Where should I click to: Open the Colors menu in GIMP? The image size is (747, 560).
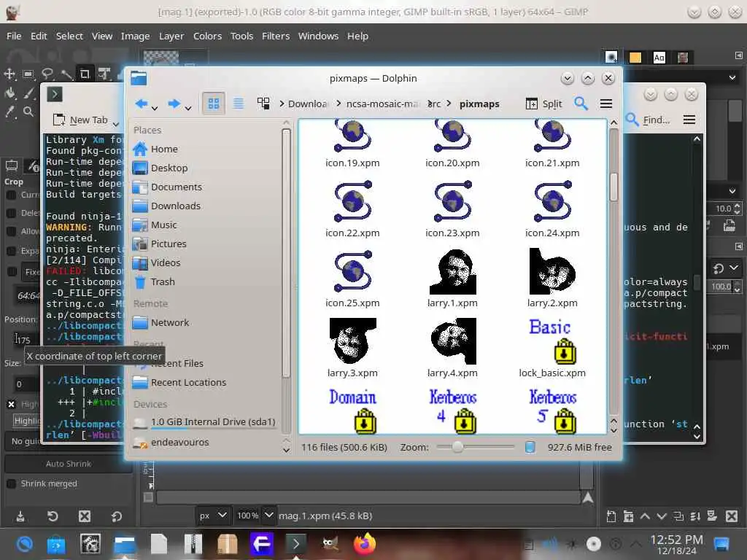(207, 36)
